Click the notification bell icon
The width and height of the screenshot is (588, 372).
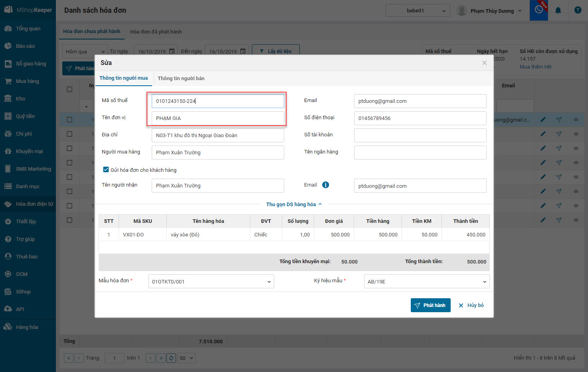pyautogui.click(x=558, y=10)
